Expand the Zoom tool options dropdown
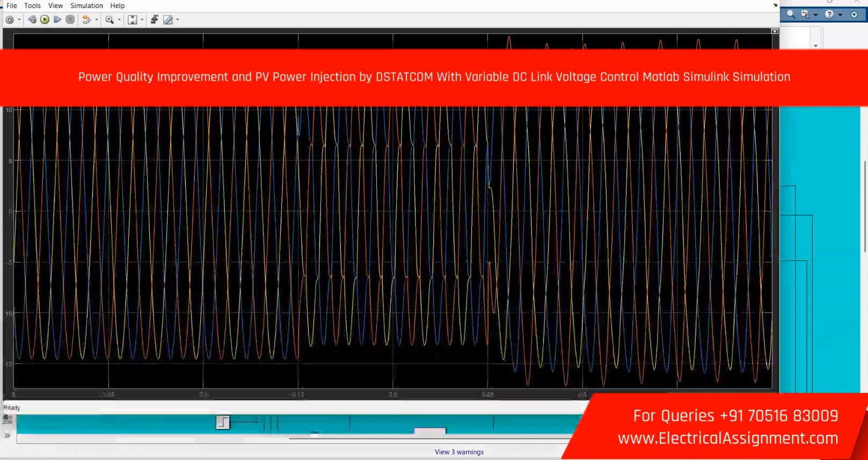868x460 pixels. click(119, 20)
